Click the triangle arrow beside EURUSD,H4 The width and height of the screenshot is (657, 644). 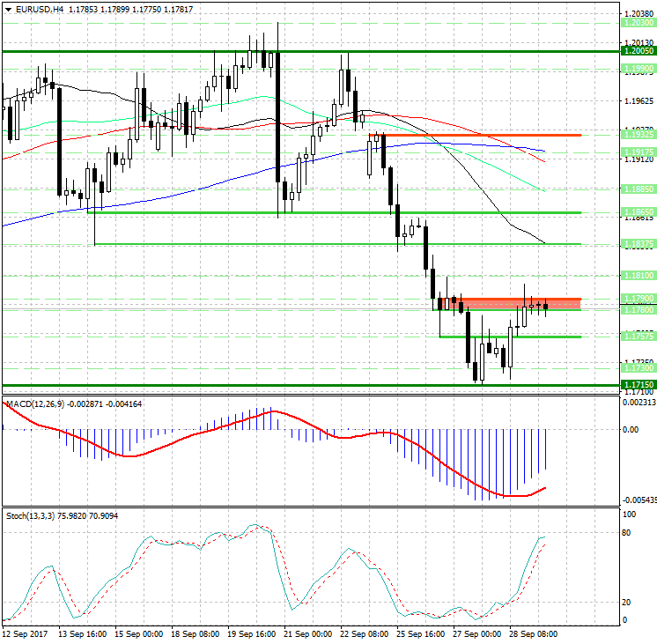tap(8, 10)
